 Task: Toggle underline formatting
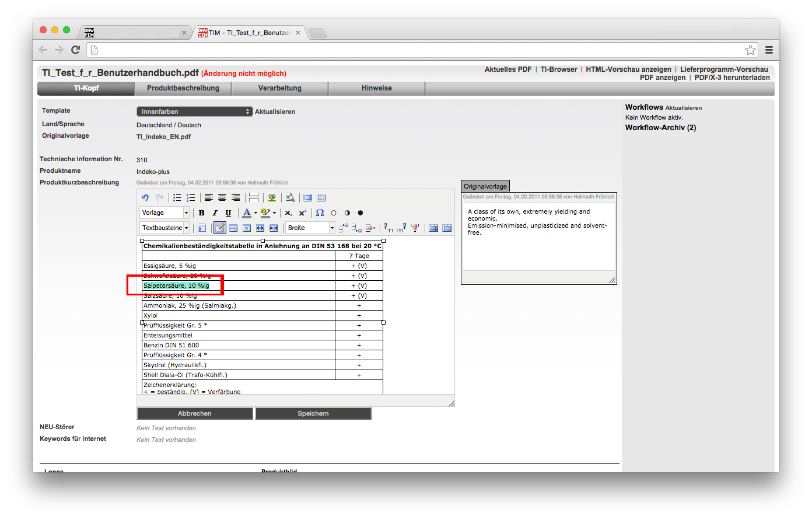[228, 213]
